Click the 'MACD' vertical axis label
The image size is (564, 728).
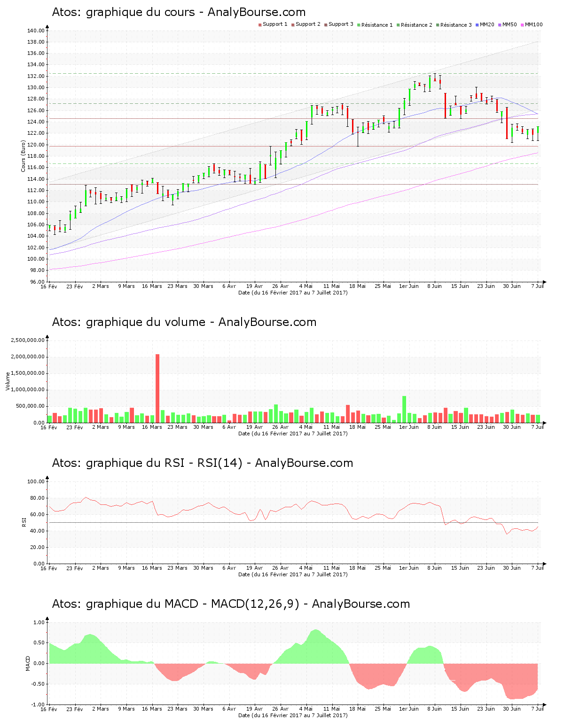coord(28,663)
